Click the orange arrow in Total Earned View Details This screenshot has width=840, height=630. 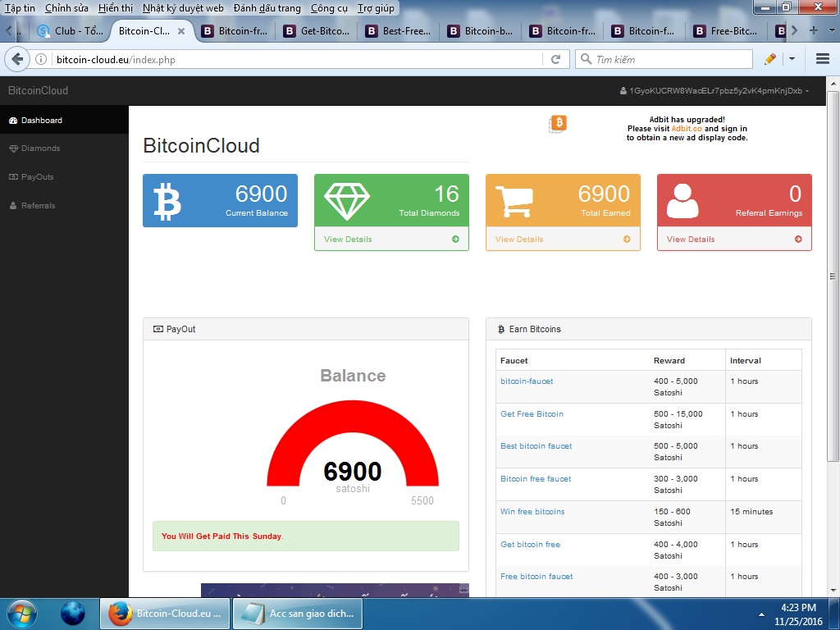coord(627,239)
